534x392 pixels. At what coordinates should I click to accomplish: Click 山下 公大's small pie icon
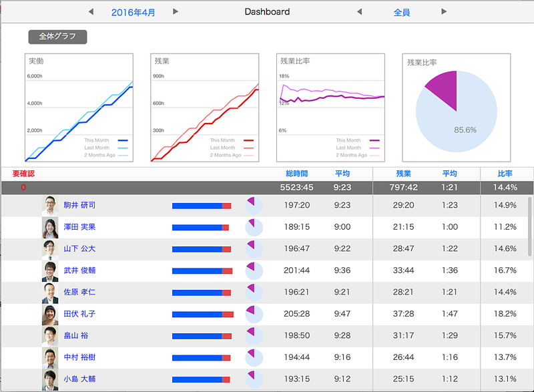pos(254,249)
